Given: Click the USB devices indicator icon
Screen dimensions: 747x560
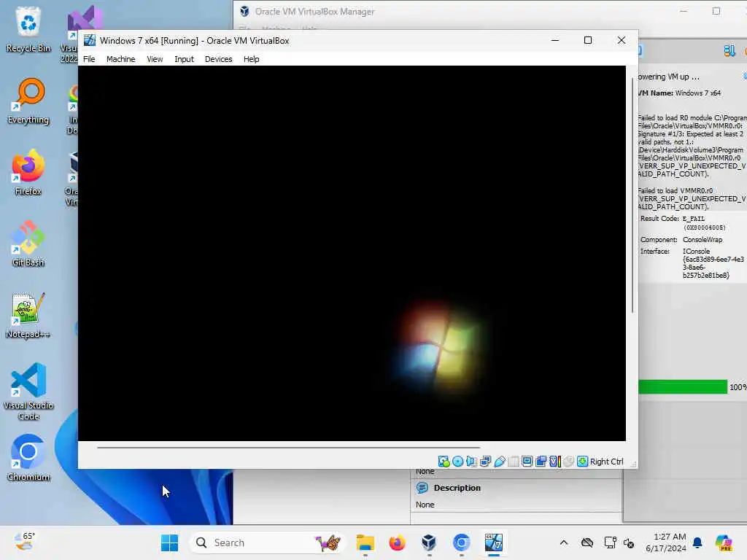Looking at the screenshot, I should pos(499,462).
